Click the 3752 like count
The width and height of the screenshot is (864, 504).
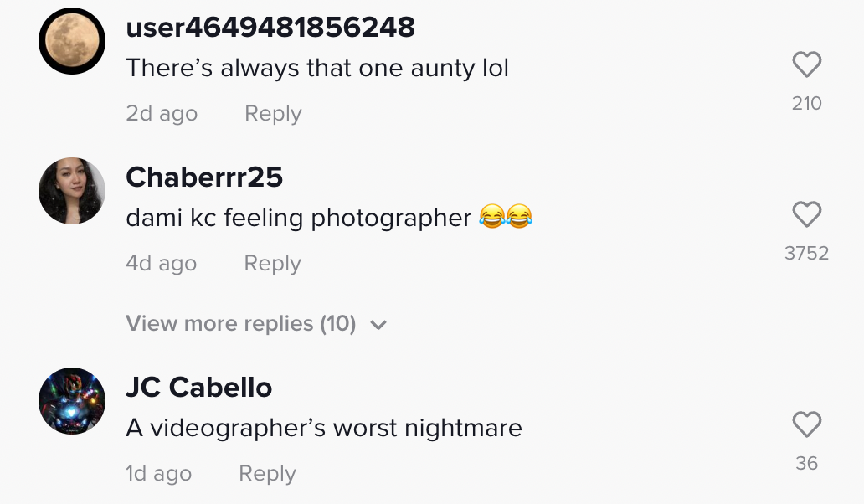pos(806,253)
